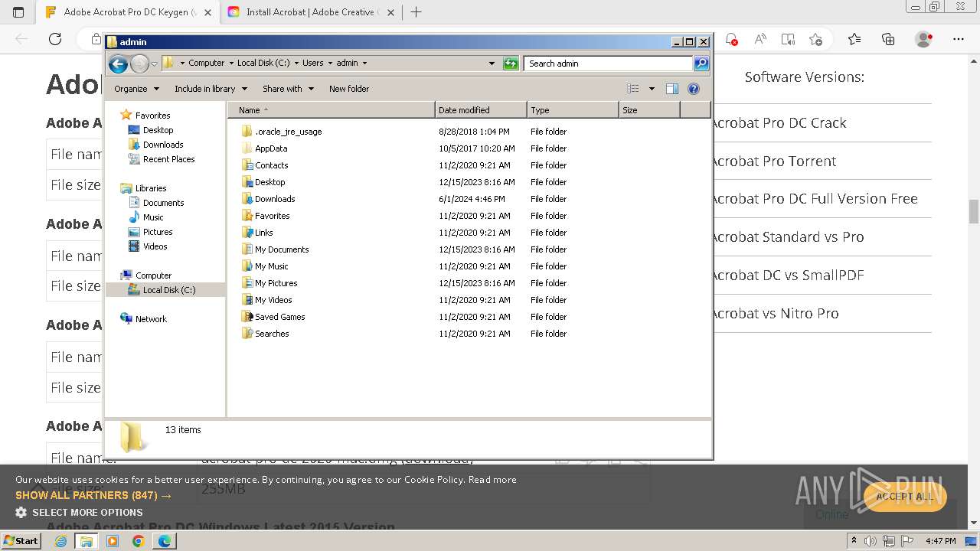Click the magnifier icon in Search admin box
Viewport: 980px width, 551px height.
[701, 64]
